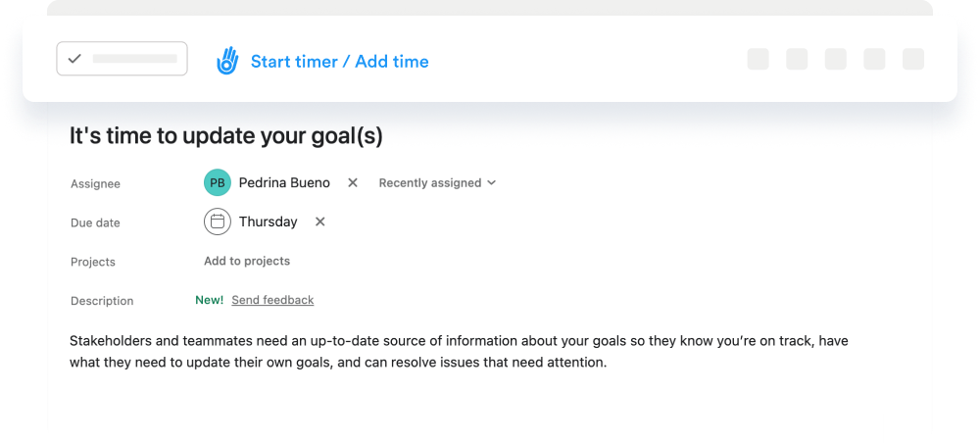Change the Thursday due date value
Image resolution: width=980 pixels, height=443 pixels.
268,221
